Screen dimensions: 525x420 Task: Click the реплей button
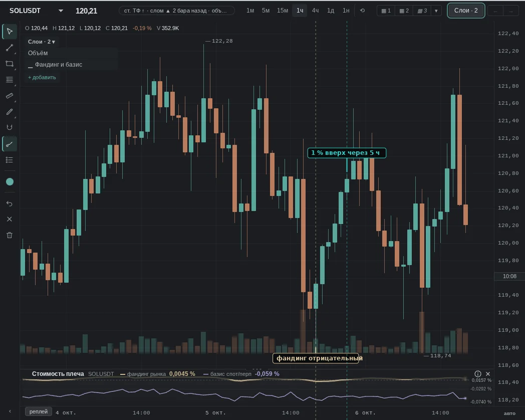(38, 411)
